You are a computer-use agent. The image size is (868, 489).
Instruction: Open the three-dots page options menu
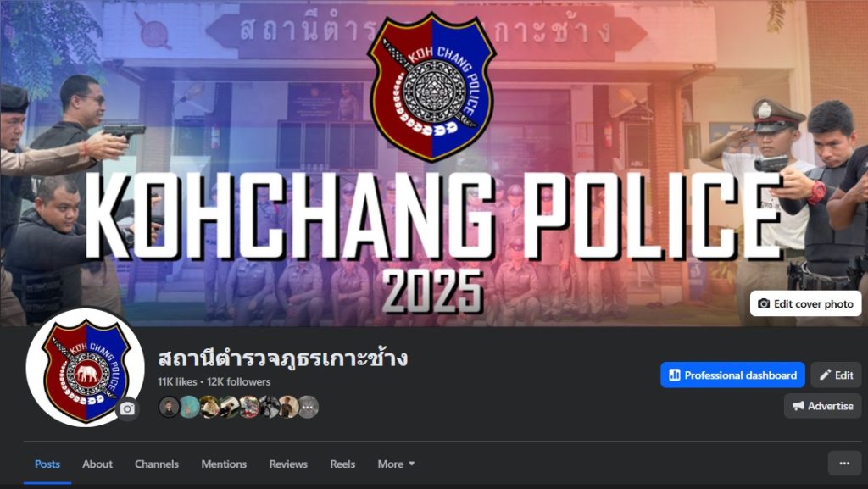coord(844,464)
